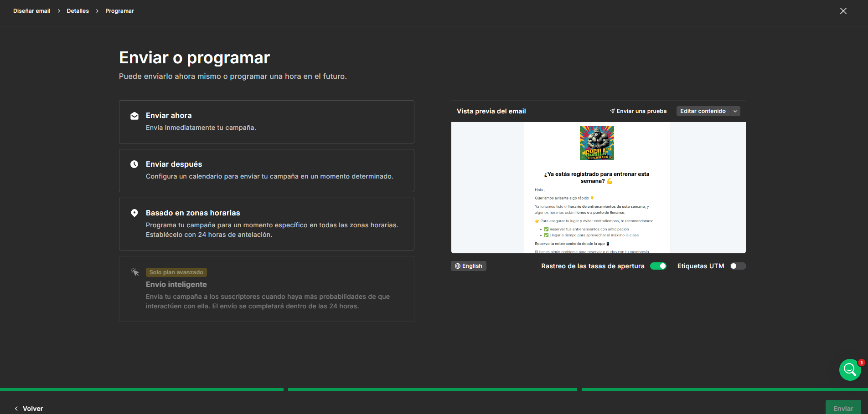Click the paper plane icon beside Enviar una prueba
Image resolution: width=868 pixels, height=414 pixels.
pyautogui.click(x=612, y=111)
